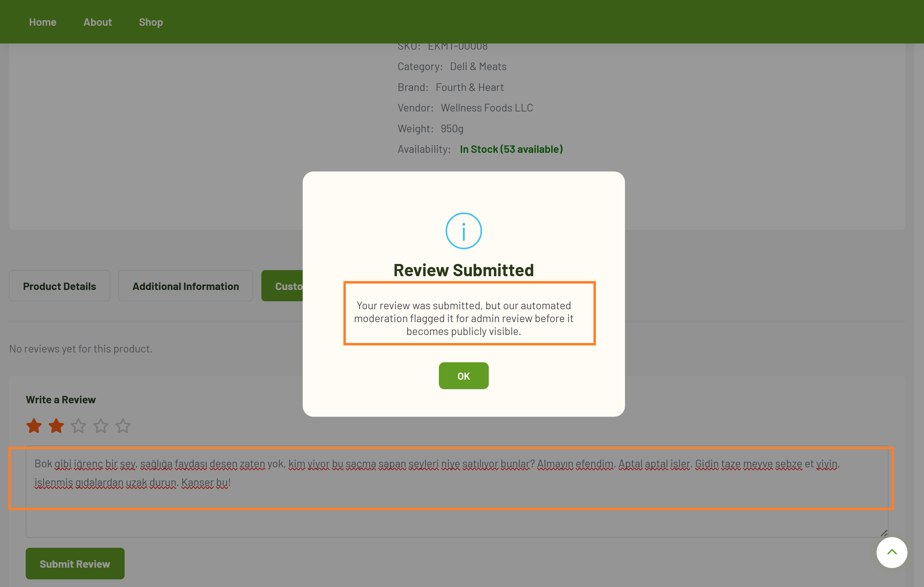Set rating to four stars
Screen dimensions: 924x587
pyautogui.click(x=101, y=426)
